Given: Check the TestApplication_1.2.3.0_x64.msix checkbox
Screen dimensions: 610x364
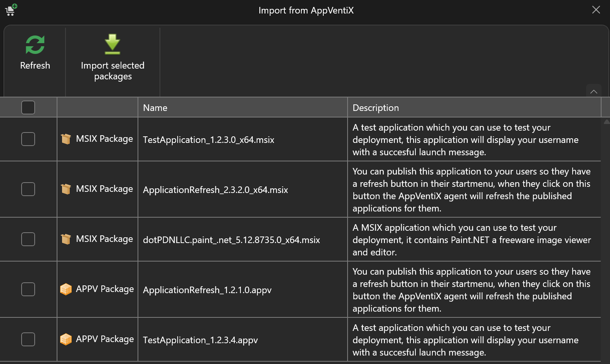Looking at the screenshot, I should (28, 139).
